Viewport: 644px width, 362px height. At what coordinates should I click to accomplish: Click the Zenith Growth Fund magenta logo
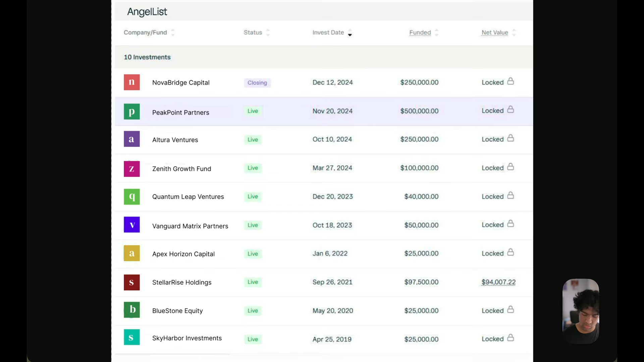click(x=131, y=169)
